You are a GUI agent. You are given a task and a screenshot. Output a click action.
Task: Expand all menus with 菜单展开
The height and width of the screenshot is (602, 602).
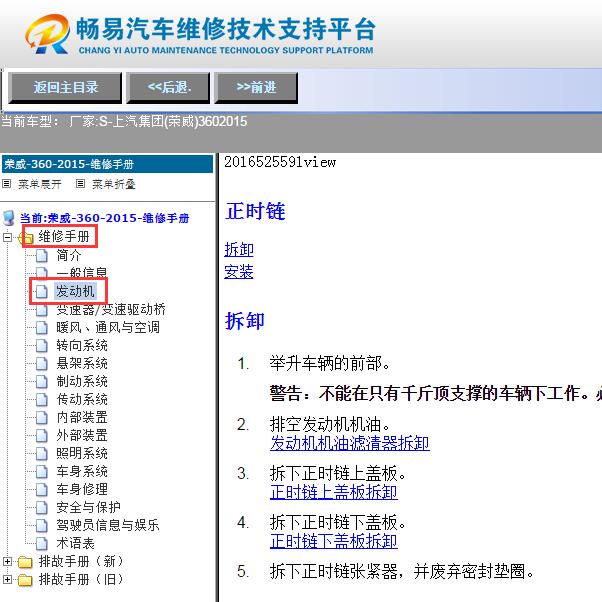[40, 184]
